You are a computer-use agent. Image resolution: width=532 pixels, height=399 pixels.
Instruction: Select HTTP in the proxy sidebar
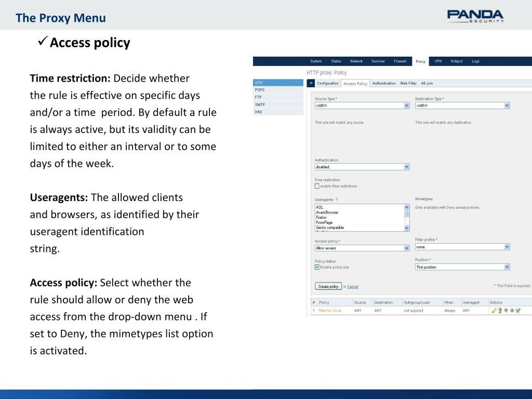coord(278,83)
